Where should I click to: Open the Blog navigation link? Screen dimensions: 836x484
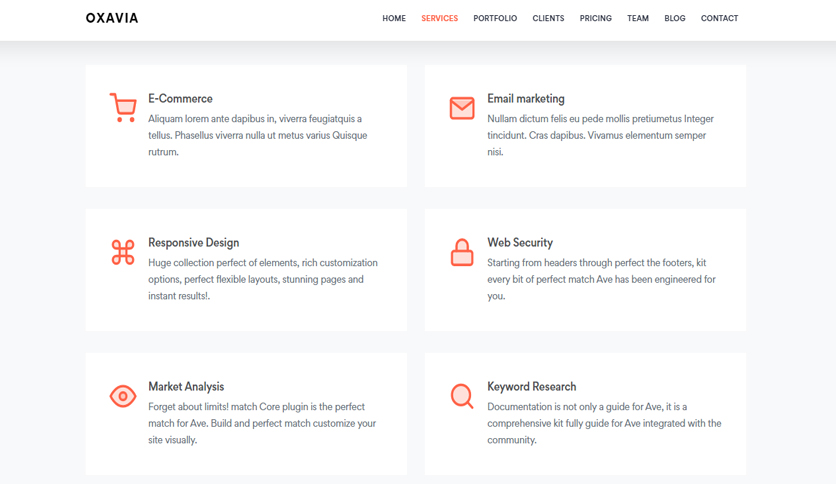(674, 18)
